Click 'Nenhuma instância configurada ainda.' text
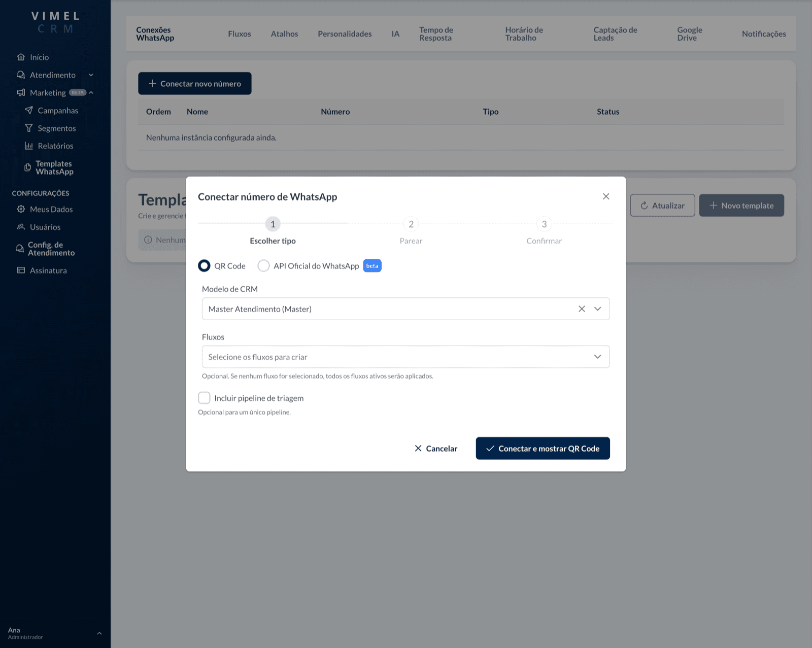The image size is (812, 648). click(x=211, y=138)
